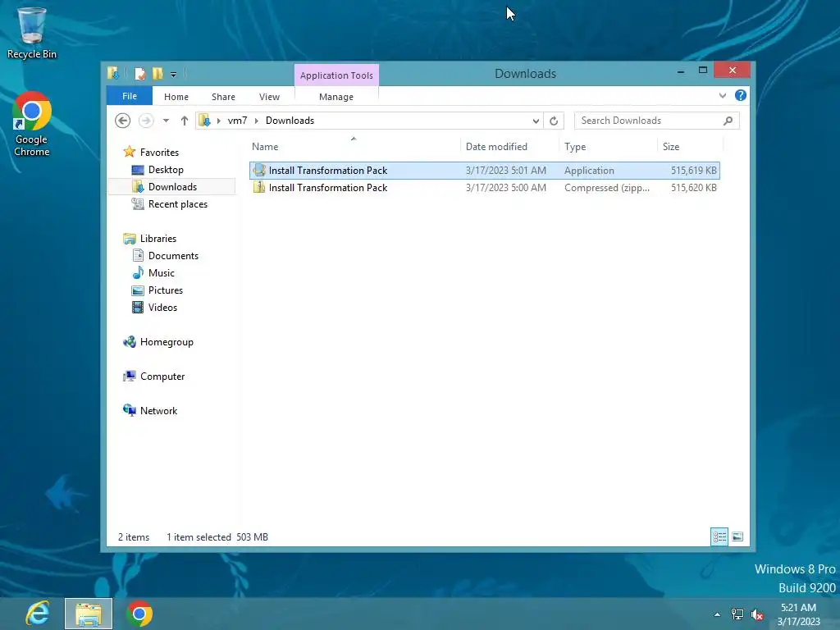Click the Properties quick access toolbar icon
Image resolution: width=840 pixels, height=630 pixels.
tap(139, 73)
